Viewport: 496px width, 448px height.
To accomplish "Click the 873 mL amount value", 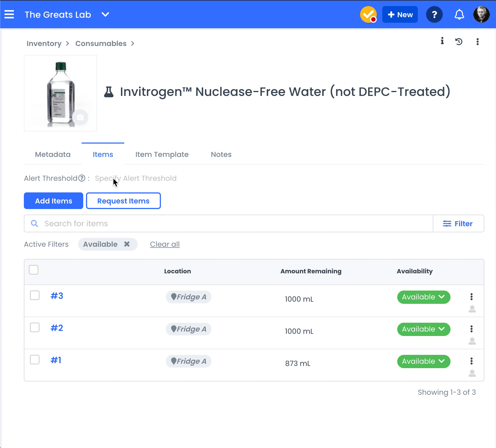I will [298, 363].
